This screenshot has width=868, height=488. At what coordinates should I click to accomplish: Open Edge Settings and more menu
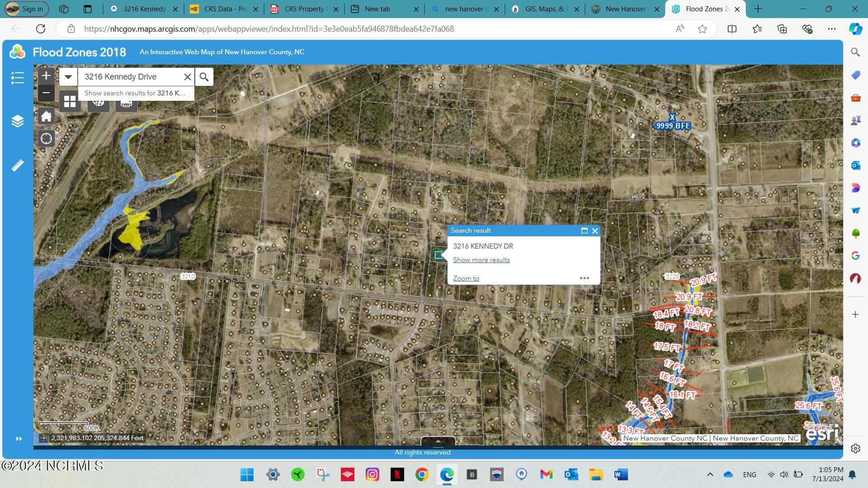(x=832, y=29)
